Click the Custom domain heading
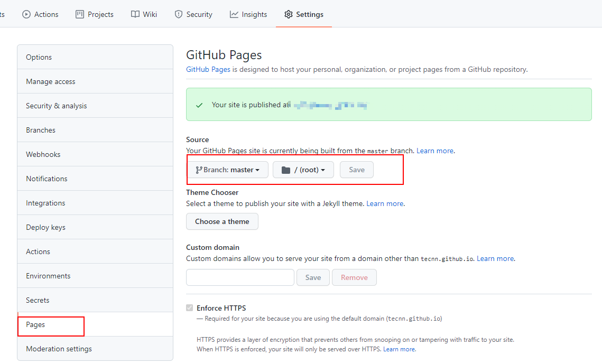This screenshot has width=602, height=364. pyautogui.click(x=212, y=247)
